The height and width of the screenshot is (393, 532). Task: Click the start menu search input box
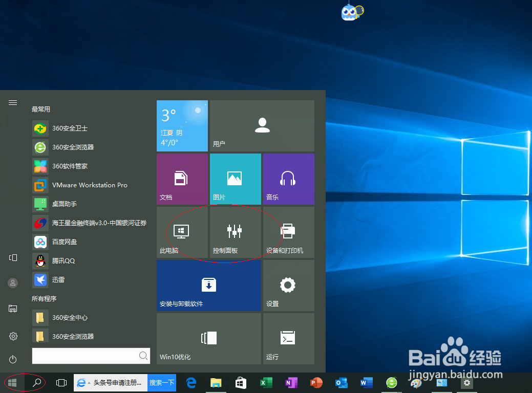coord(91,356)
